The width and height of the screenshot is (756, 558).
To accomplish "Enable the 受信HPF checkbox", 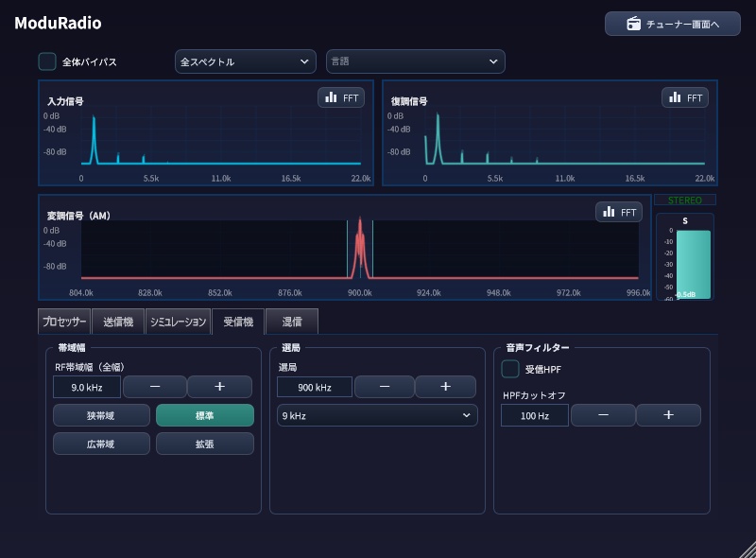I will click(510, 369).
